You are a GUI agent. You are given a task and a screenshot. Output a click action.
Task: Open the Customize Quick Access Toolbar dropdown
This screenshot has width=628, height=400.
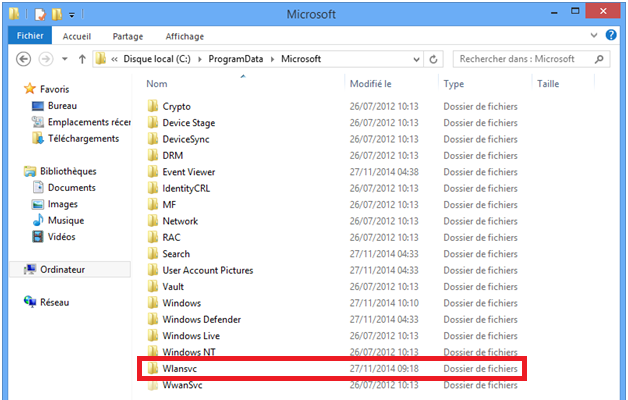coord(72,15)
